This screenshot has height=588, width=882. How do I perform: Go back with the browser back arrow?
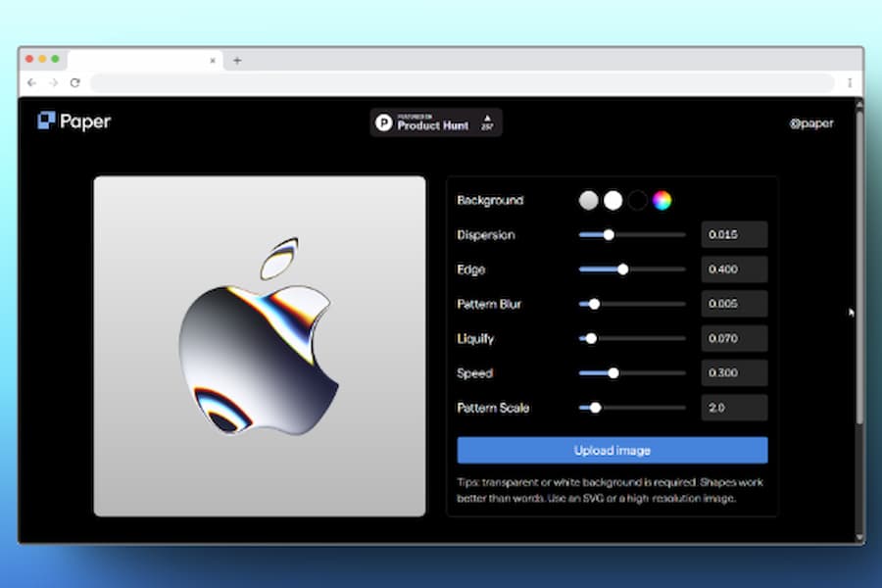coord(32,82)
